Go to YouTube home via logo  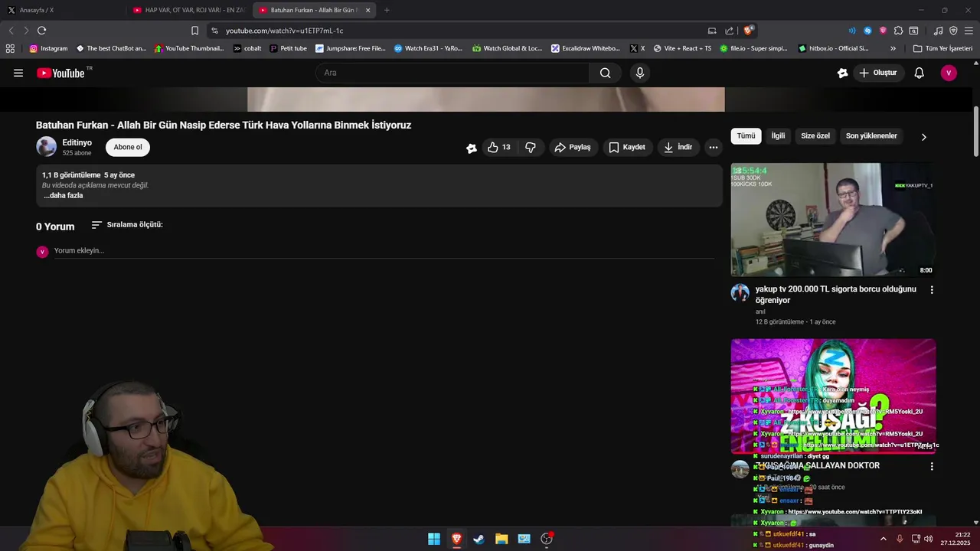click(61, 73)
